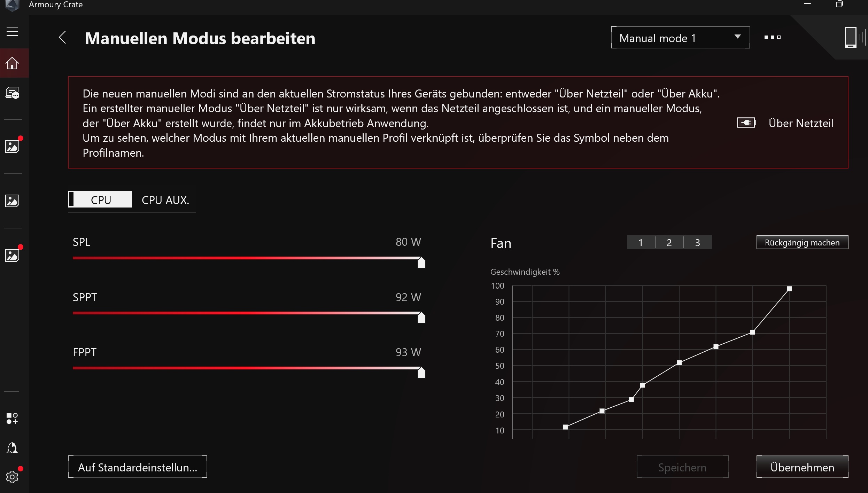Select fan preset 2

click(x=669, y=243)
